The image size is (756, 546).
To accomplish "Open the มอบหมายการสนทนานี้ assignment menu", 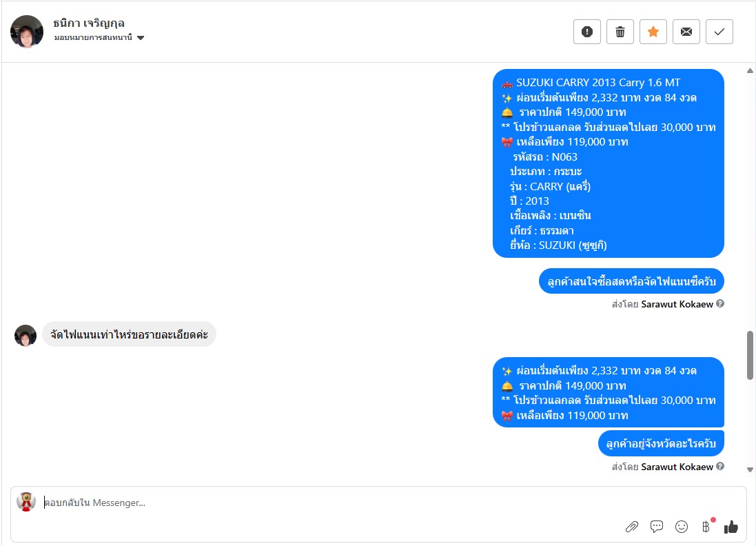I will (99, 38).
